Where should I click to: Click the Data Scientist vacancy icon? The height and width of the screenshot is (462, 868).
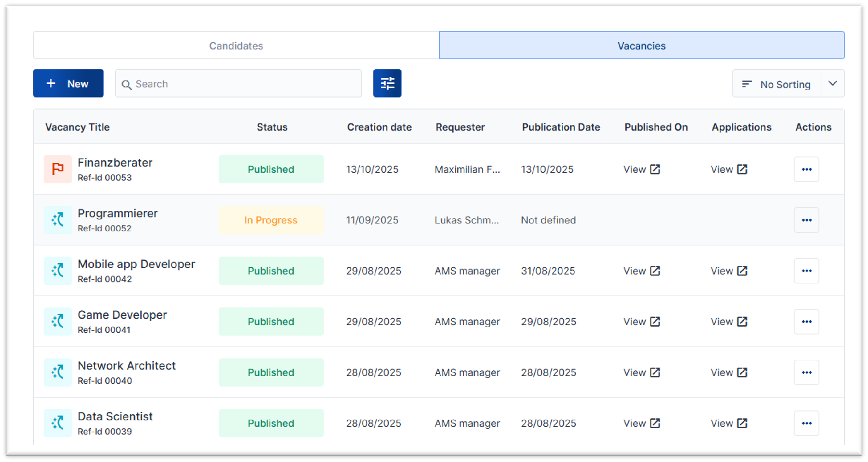tap(57, 423)
